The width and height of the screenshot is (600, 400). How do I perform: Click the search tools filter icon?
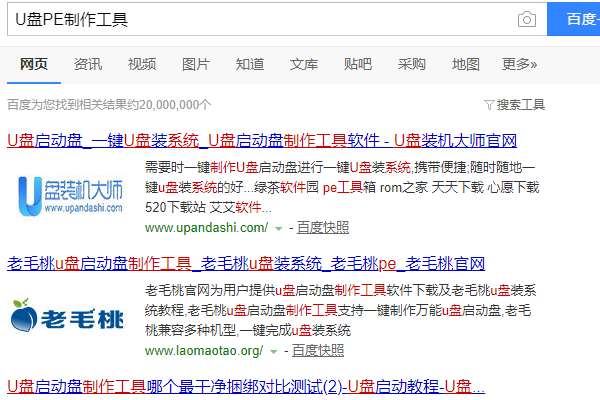point(489,104)
